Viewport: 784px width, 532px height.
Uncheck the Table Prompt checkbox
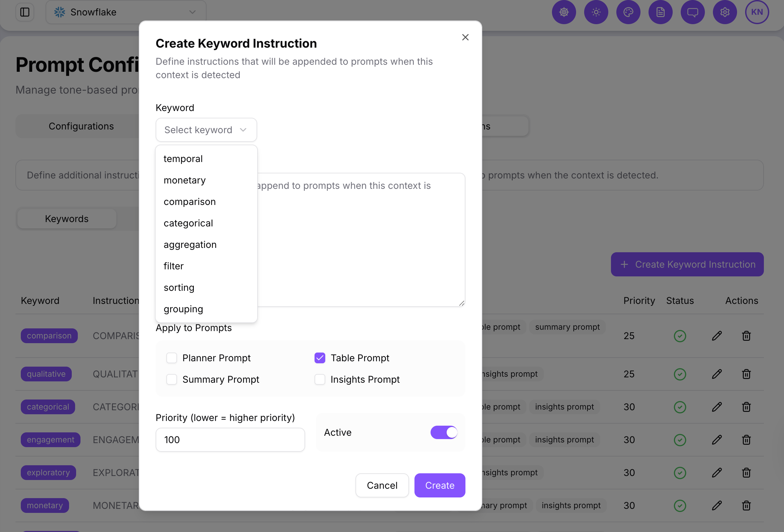[x=320, y=358]
